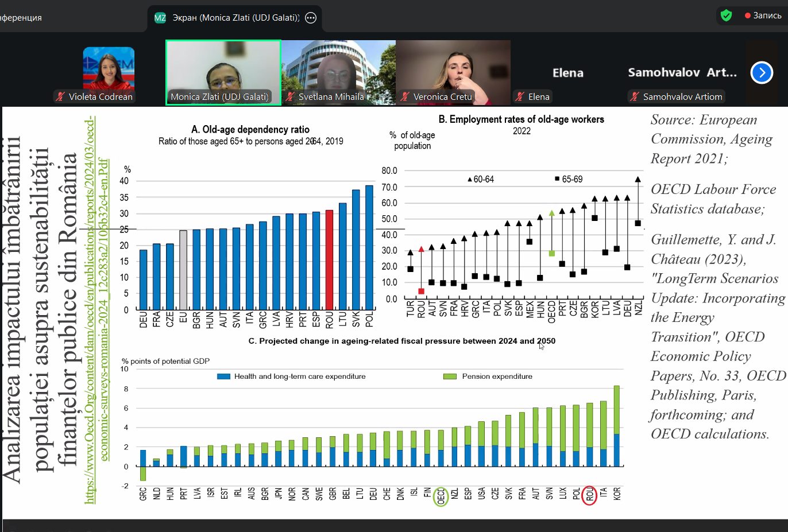
Task: Click Violeta Codrean's muted microphone icon
Action: pos(60,96)
